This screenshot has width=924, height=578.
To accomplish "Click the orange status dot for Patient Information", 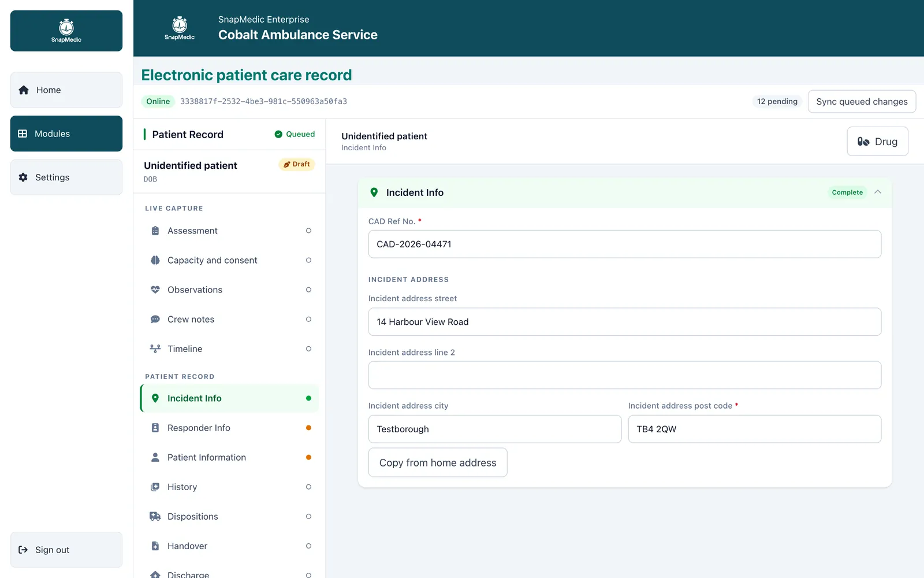I will tap(308, 457).
